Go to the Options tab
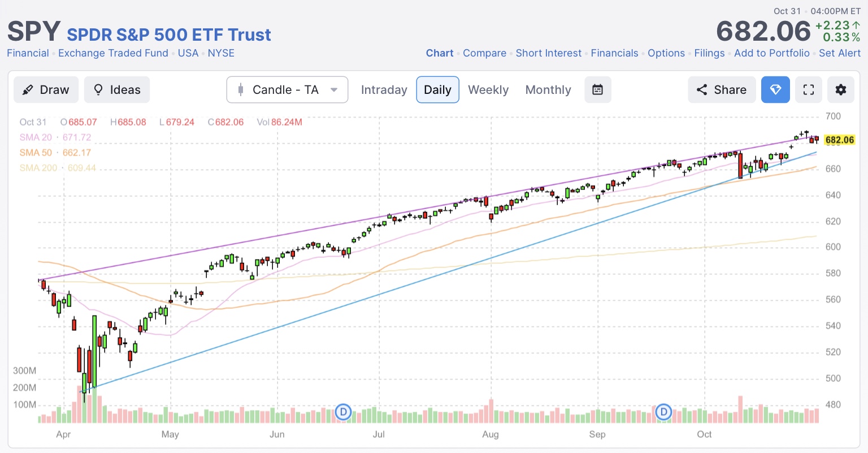 point(666,53)
